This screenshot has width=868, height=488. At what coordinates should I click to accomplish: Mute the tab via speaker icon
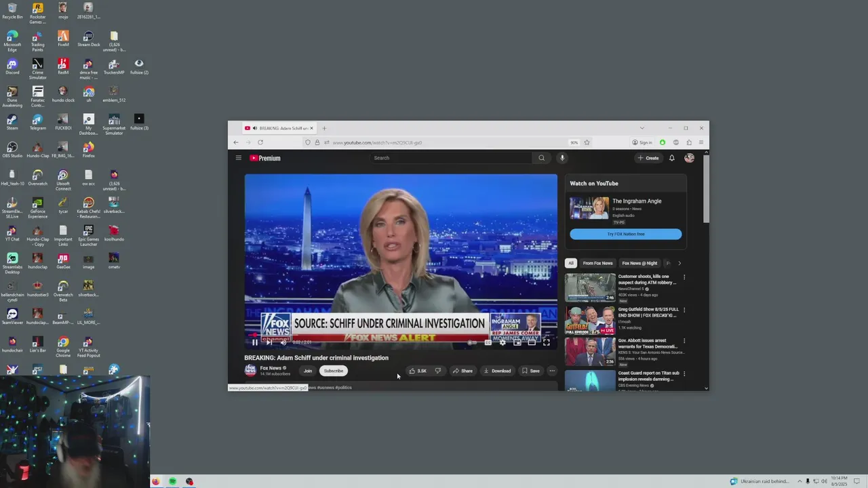pos(254,128)
